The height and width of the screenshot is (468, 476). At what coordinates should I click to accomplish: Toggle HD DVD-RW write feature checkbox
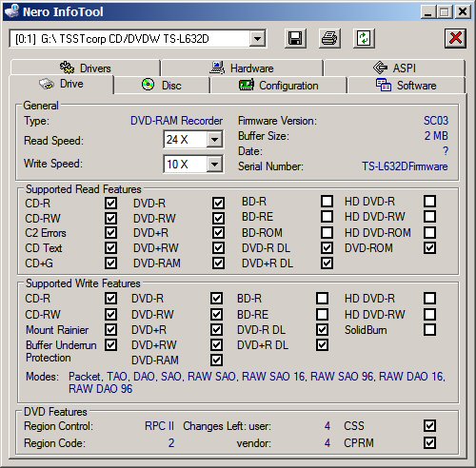coord(429,314)
